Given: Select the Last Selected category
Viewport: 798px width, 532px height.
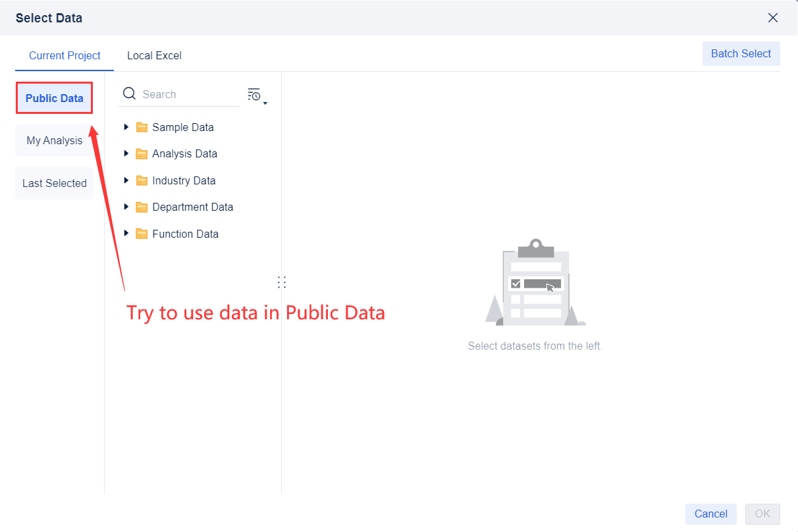Looking at the screenshot, I should click(54, 183).
